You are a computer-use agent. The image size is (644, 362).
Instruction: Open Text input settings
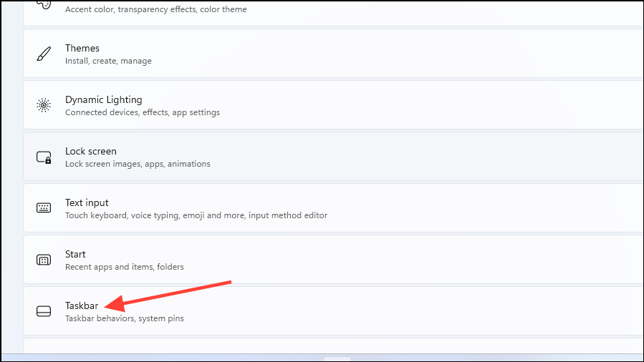[334, 208]
